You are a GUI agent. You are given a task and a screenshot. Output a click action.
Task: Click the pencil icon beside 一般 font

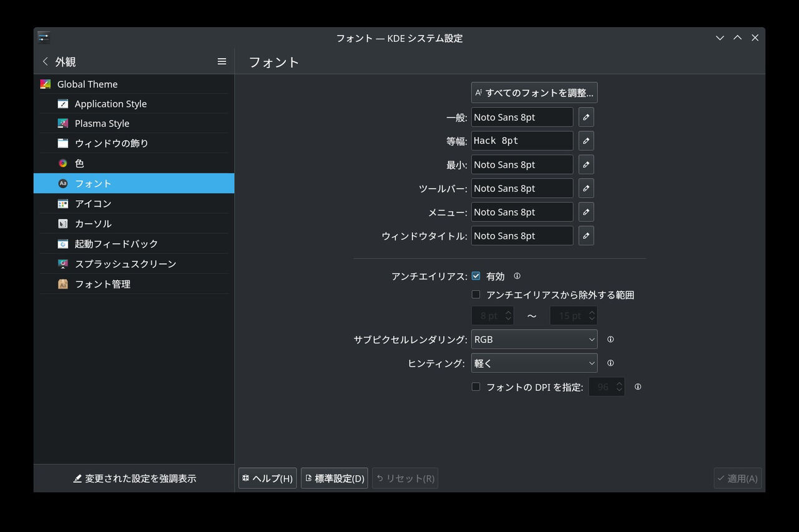pos(586,117)
